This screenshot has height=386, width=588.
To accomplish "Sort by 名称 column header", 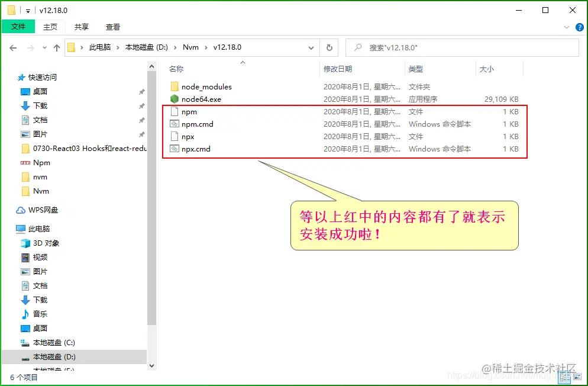I will pyautogui.click(x=176, y=69).
